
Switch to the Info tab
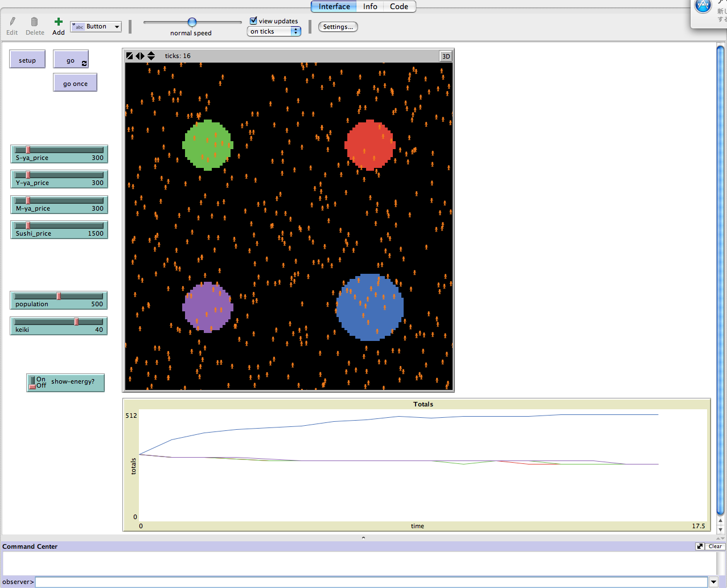pyautogui.click(x=370, y=6)
